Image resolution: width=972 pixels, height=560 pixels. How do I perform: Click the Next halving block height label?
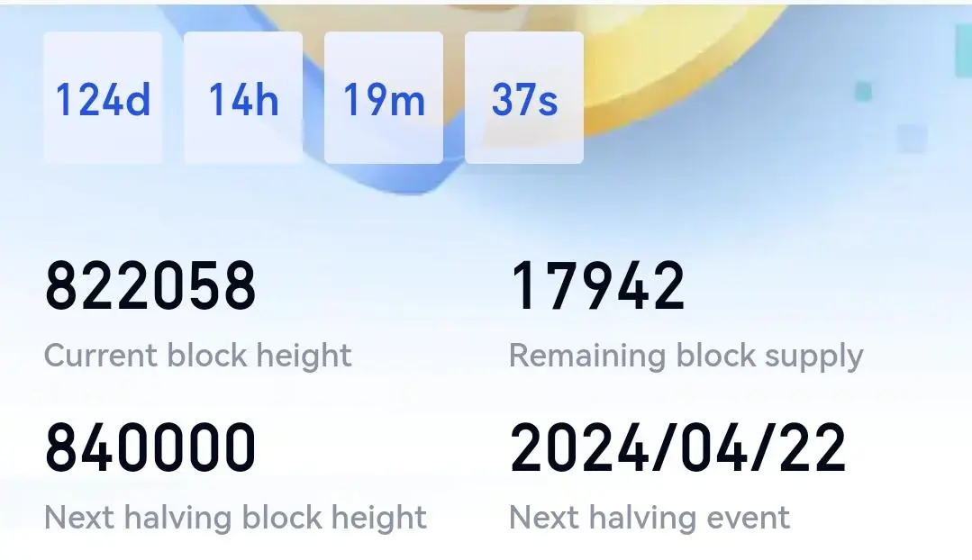click(x=235, y=518)
